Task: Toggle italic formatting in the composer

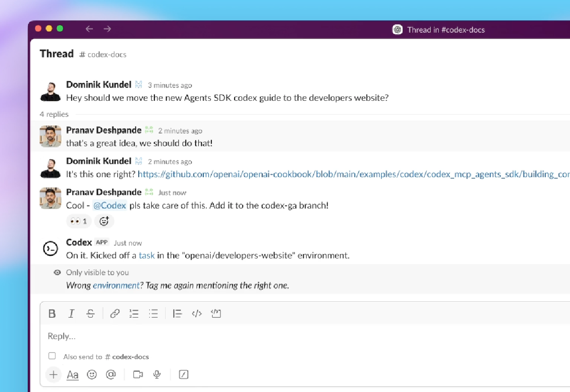Action: 71,314
